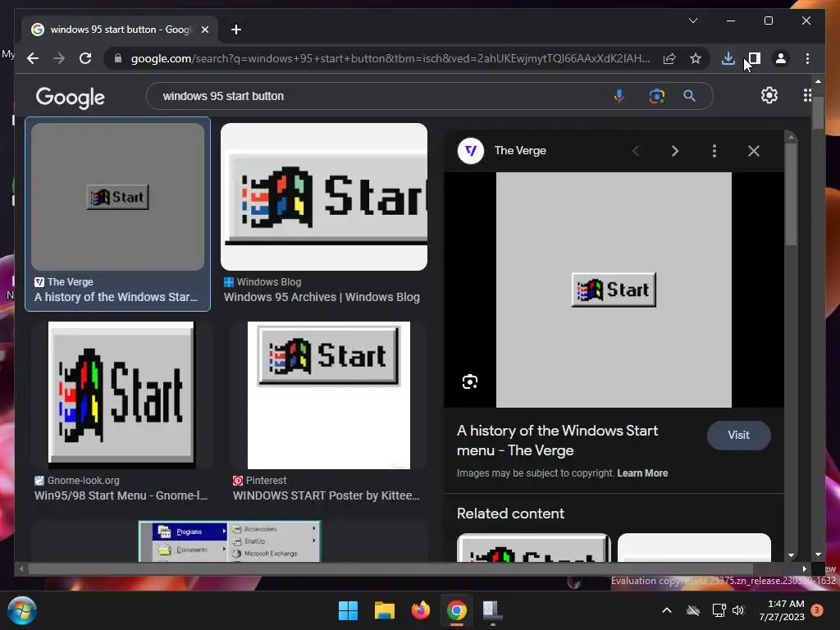
Task: Close the windows 95 start button tab
Action: pos(204,30)
